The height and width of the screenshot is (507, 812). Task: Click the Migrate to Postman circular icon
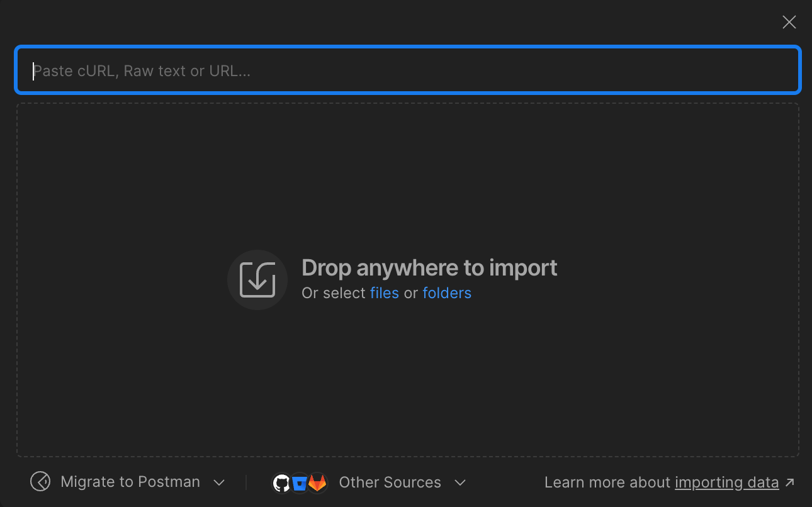(40, 482)
